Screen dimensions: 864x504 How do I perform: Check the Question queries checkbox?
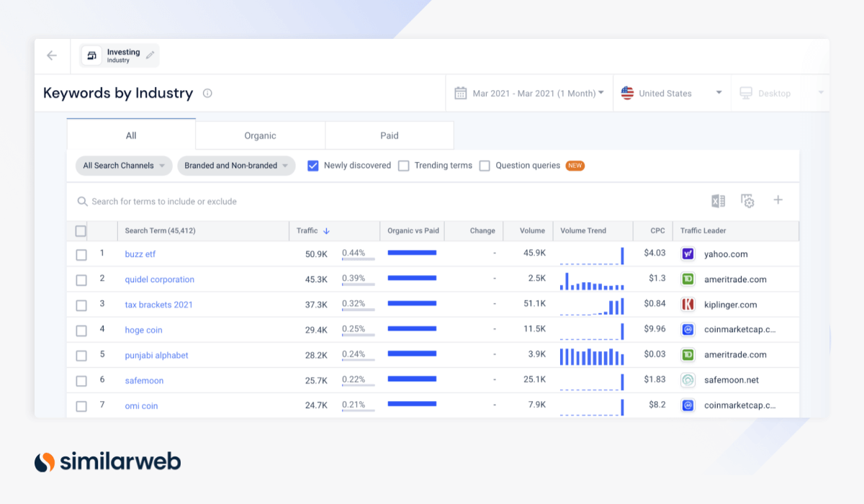tap(485, 165)
